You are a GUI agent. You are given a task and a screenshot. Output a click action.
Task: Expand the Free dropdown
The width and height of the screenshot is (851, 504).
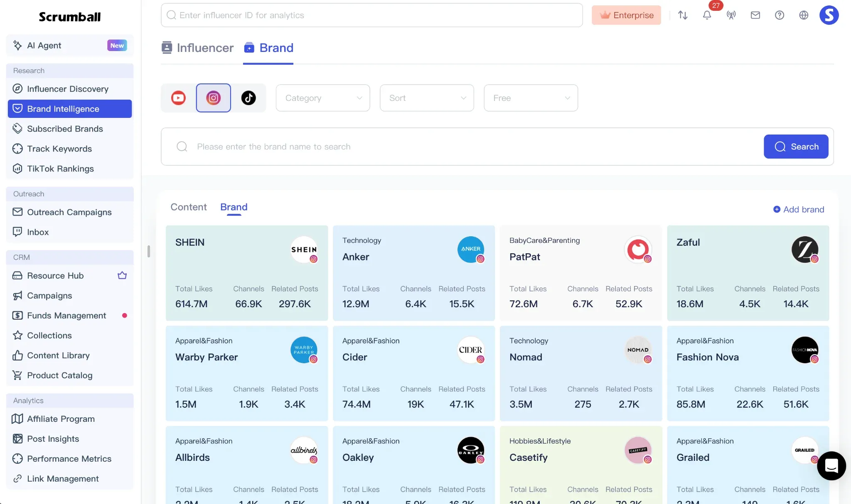(x=531, y=98)
